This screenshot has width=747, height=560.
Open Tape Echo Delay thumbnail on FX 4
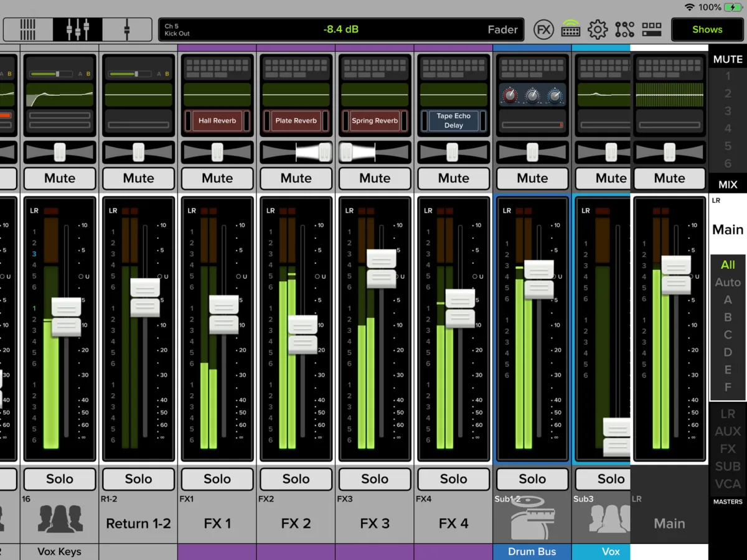coord(453,121)
